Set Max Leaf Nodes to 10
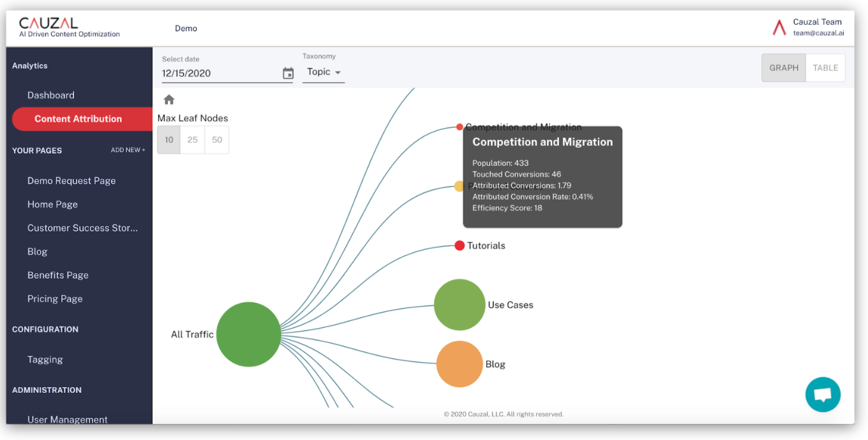The width and height of the screenshot is (868, 440). point(169,140)
